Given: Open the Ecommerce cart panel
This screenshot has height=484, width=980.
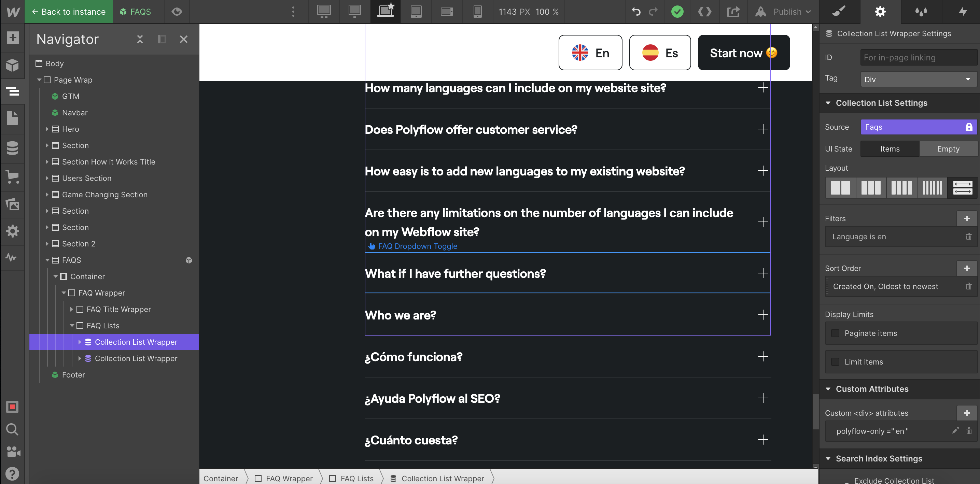Looking at the screenshot, I should click(x=13, y=176).
